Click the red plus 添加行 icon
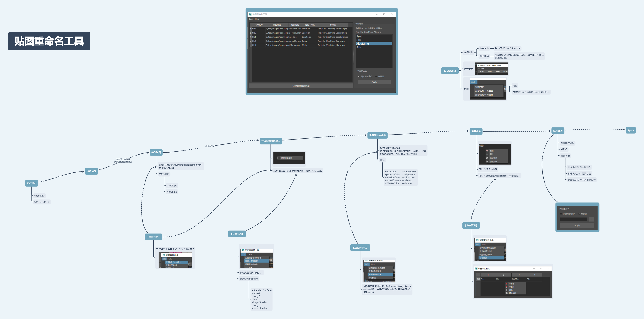 coord(506,284)
